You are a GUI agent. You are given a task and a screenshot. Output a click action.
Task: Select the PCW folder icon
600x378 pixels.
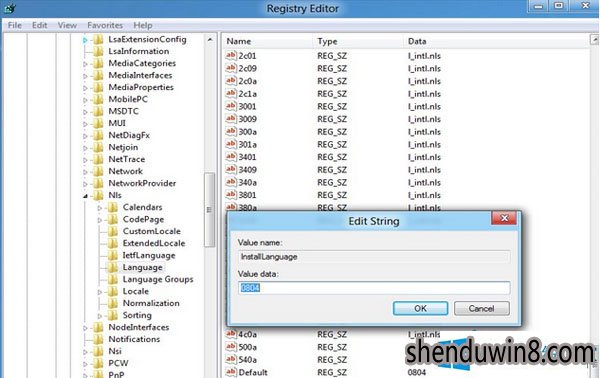pos(98,363)
